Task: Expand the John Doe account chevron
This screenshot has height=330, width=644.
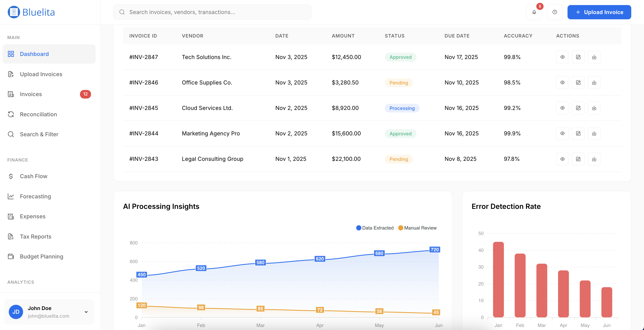Action: click(x=86, y=312)
